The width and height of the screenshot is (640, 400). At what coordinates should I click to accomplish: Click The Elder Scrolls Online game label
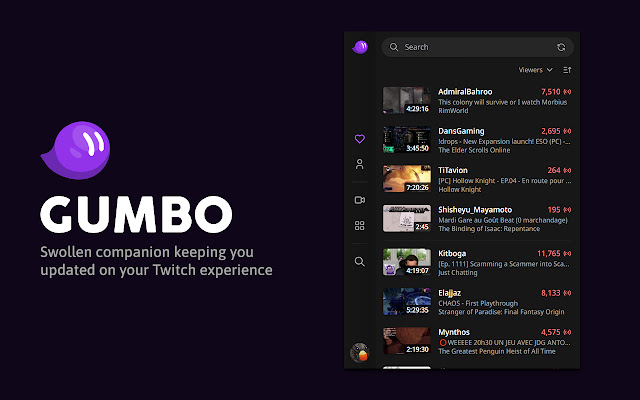[x=474, y=150]
